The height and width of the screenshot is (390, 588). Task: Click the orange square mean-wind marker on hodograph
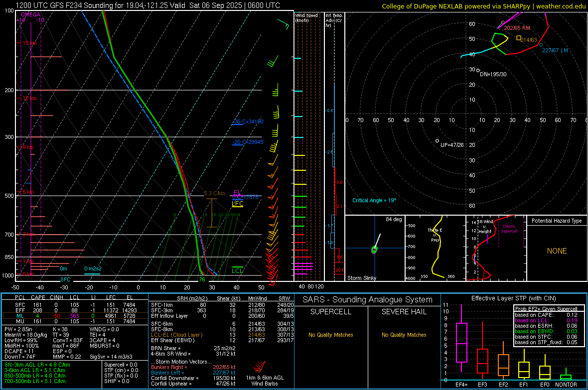click(519, 38)
